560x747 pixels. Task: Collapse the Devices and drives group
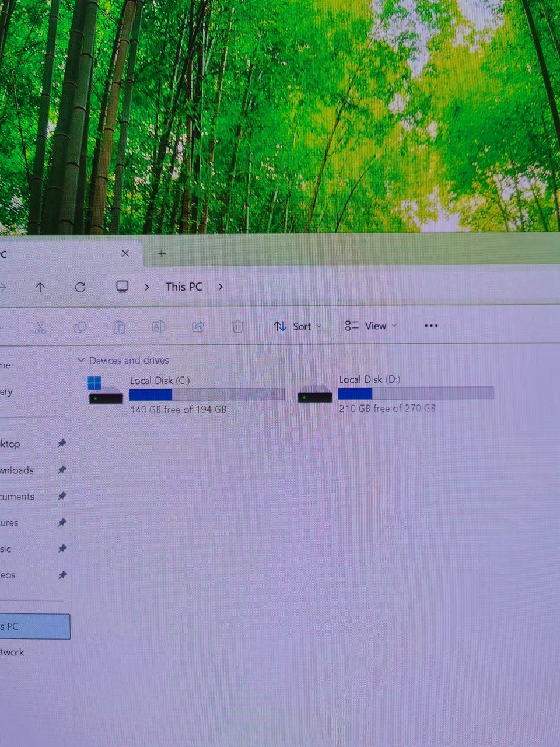coord(81,361)
